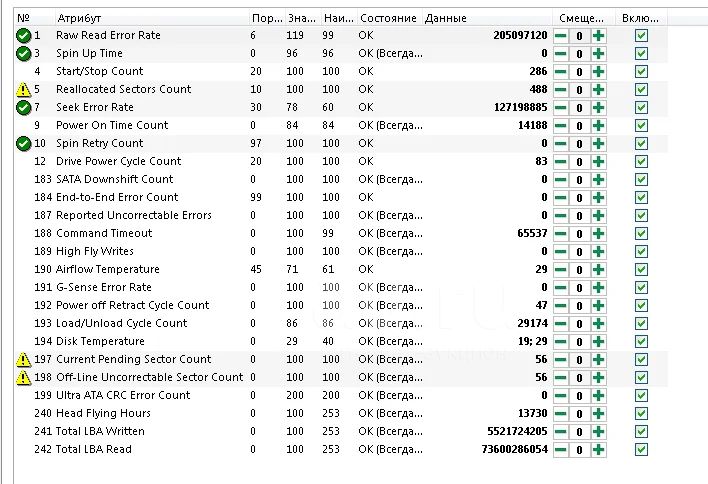708x484 pixels.
Task: Toggle enable checkbox for Total LBA Read
Action: tap(641, 450)
